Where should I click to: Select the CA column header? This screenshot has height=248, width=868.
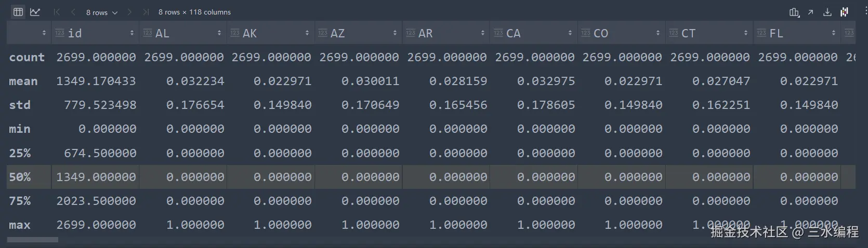[x=534, y=33]
